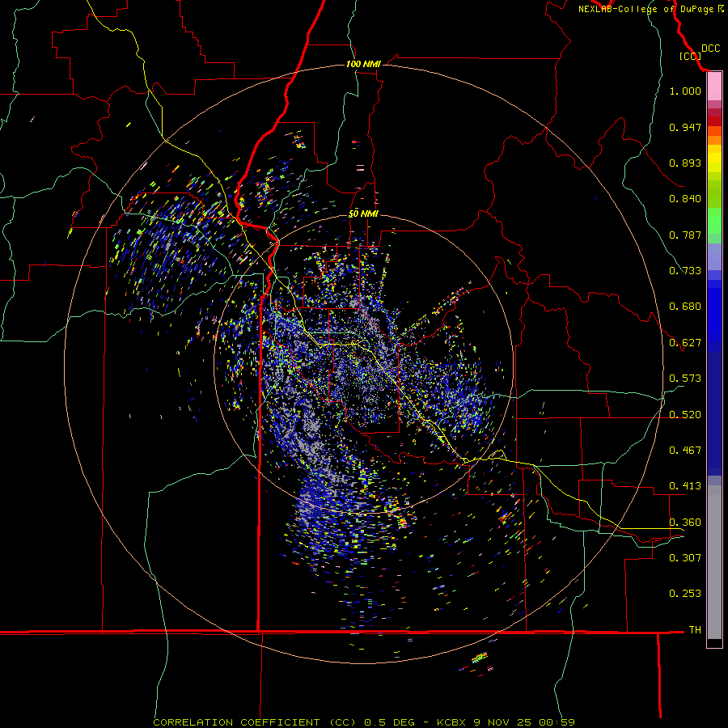Pick the lavender segment of the color scale

714,256
